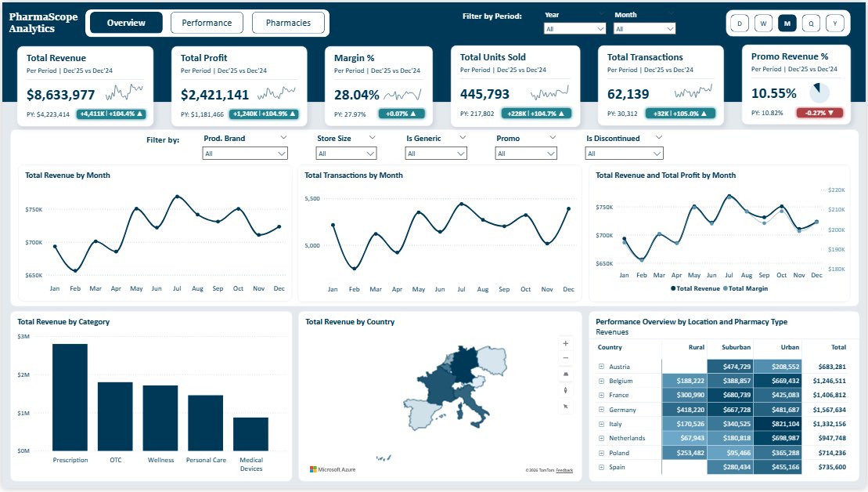Image resolution: width=868 pixels, height=492 pixels.
Task: Click the +4,411K | +104.4% revenue badge
Action: click(x=111, y=114)
